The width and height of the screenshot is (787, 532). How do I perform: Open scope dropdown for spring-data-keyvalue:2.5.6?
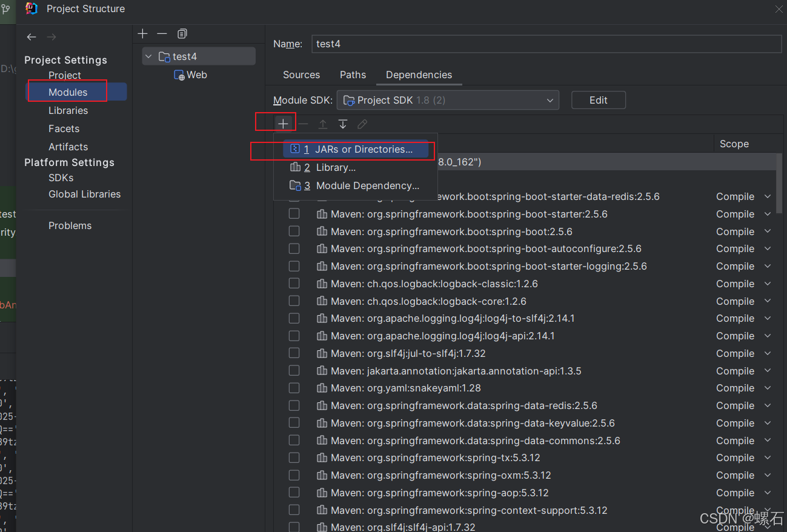(768, 423)
